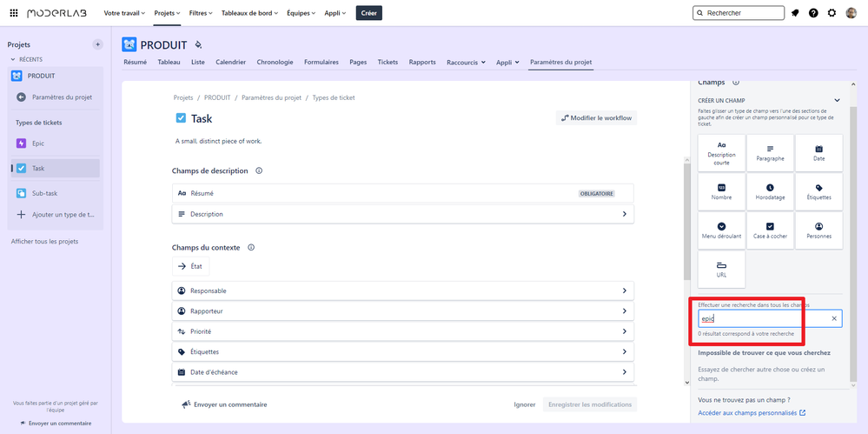The image size is (868, 434).
Task: Click Ajouter un type de ticket
Action: pos(56,215)
